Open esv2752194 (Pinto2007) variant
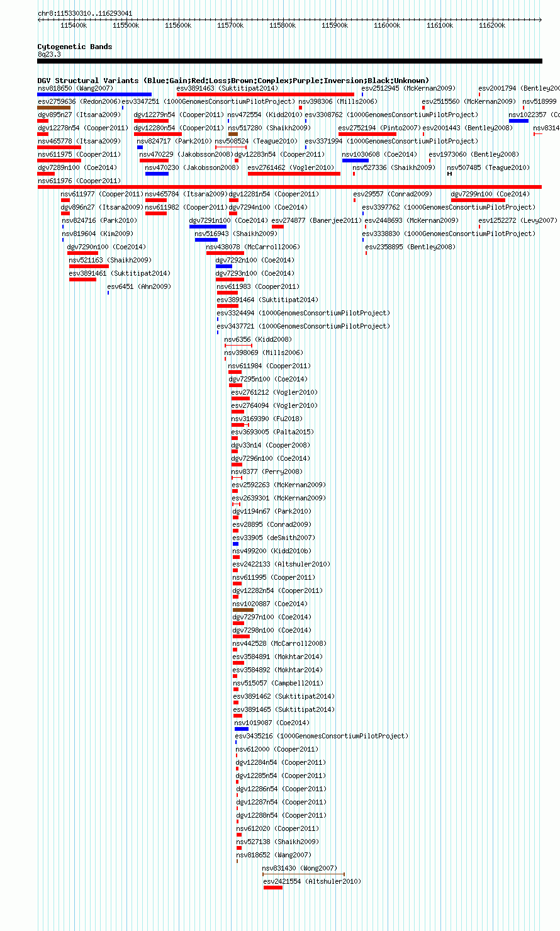Viewport: 560px width, 931px height. point(379,128)
